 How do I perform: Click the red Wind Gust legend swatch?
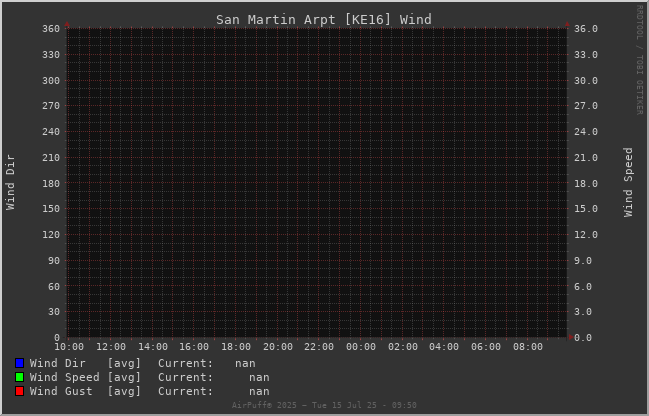[19, 391]
